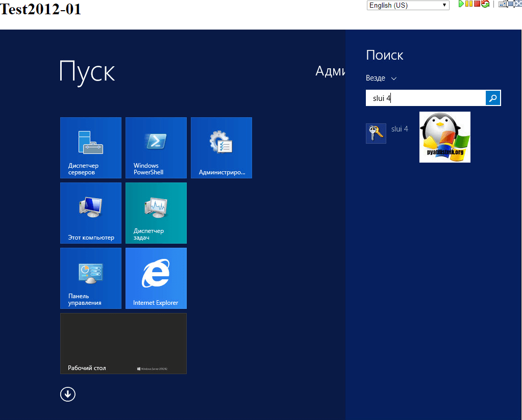
Task: Open the Администрирование tile
Action: pos(221,148)
